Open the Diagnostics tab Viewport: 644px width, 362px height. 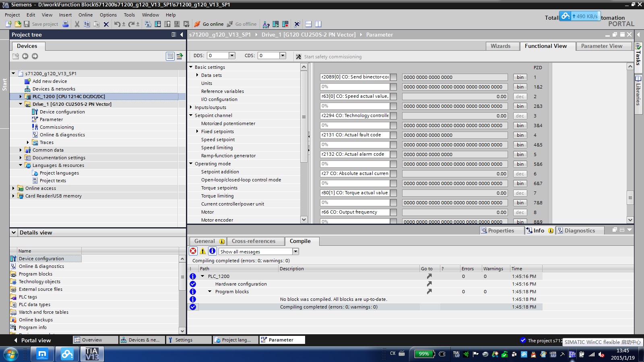coord(579,230)
